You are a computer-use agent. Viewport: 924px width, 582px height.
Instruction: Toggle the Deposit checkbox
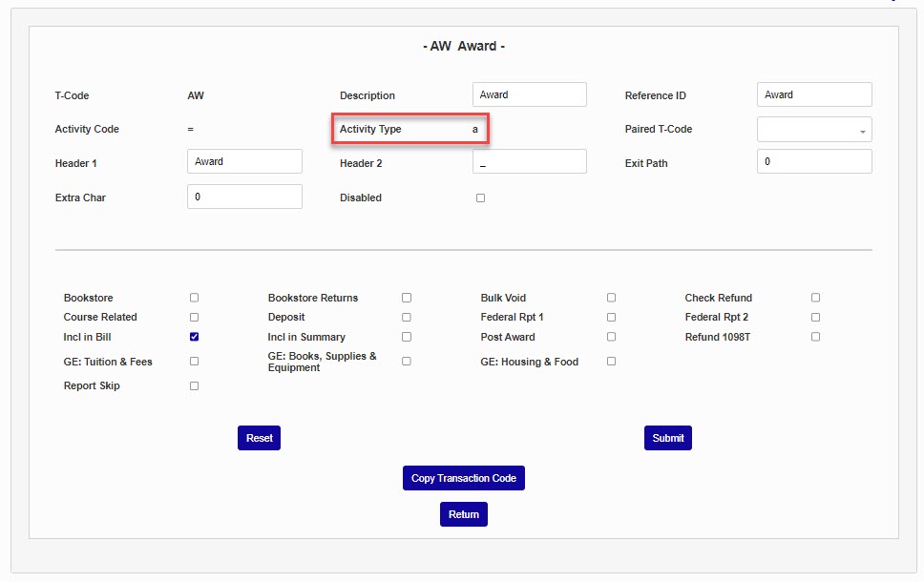[406, 317]
